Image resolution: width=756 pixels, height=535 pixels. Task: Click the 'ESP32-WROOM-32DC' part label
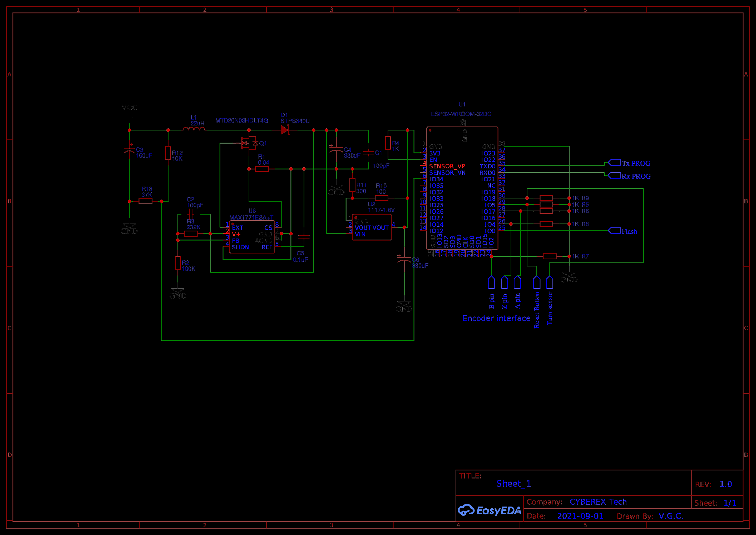tap(461, 114)
